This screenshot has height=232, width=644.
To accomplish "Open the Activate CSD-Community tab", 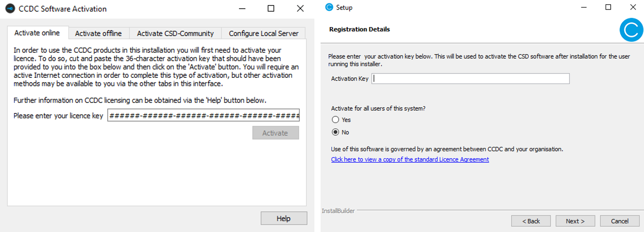I will tap(175, 33).
